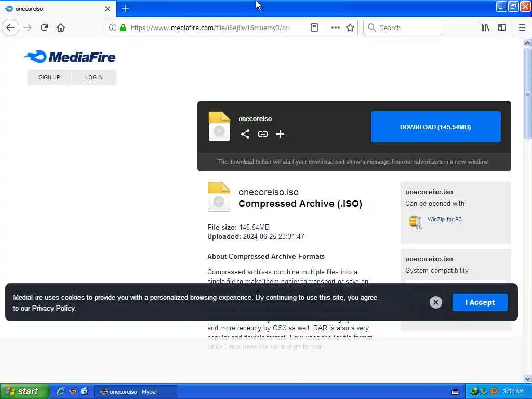Click the onecoreiso.iso file thumbnail icon
The width and height of the screenshot is (532, 399).
click(219, 197)
